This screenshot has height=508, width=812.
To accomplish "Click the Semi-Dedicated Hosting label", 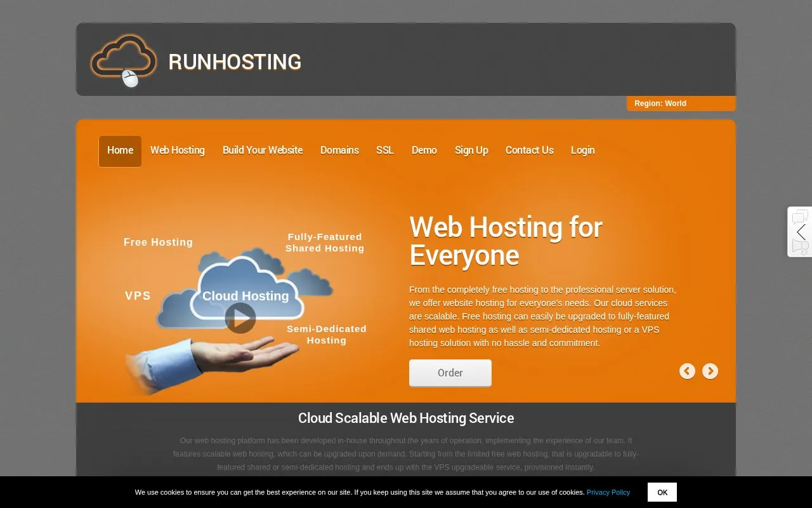I will [327, 335].
